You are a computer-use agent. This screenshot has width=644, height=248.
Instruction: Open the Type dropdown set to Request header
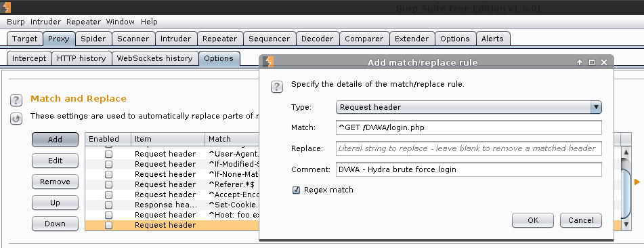coord(469,107)
